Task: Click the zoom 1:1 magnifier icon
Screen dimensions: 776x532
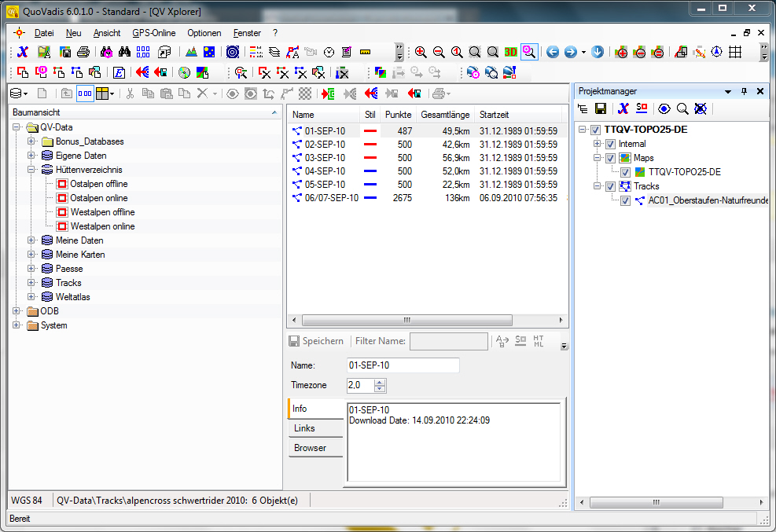Action: click(x=457, y=52)
